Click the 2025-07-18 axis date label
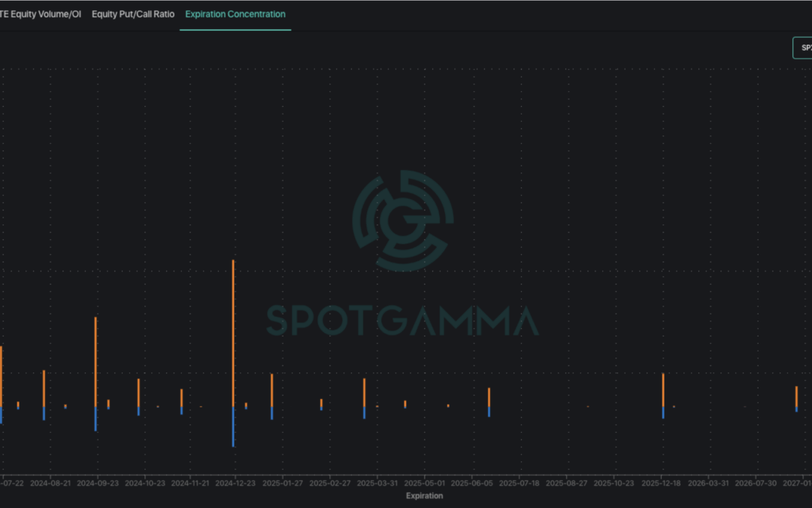Screen dimensions: 812x508 [519, 483]
